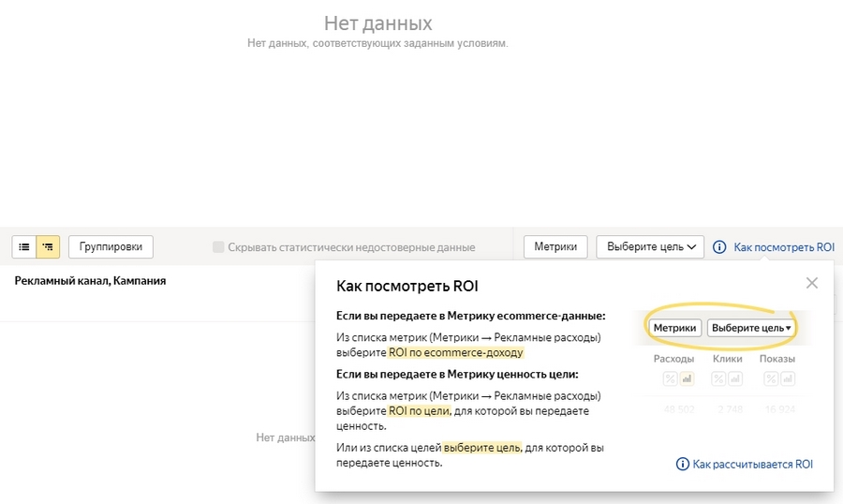The width and height of the screenshot is (843, 504).
Task: Open the Группировки settings
Action: point(111,247)
